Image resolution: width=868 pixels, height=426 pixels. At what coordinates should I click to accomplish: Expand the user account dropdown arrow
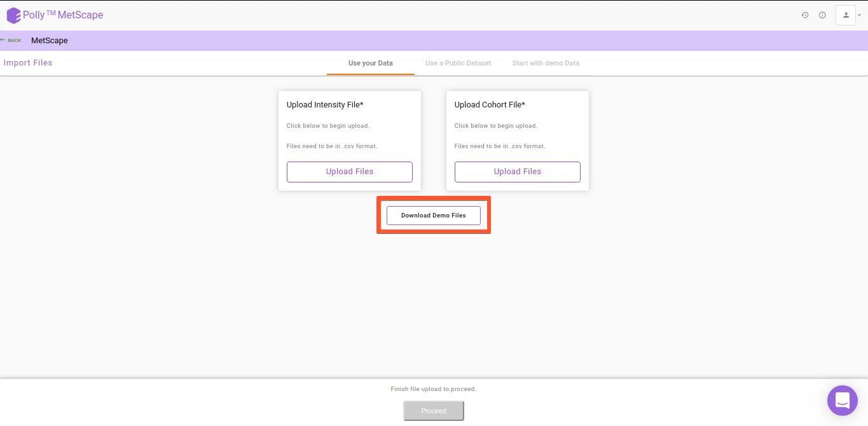click(860, 15)
